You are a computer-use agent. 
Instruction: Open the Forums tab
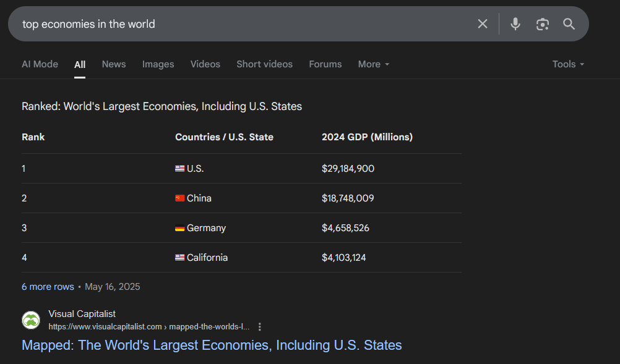click(x=325, y=64)
